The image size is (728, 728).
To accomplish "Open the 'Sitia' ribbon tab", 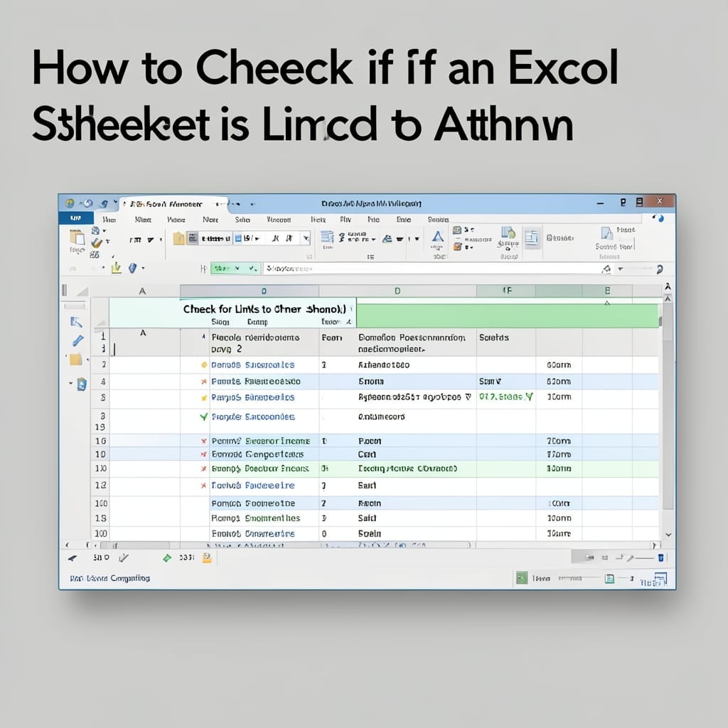I will tap(242, 219).
